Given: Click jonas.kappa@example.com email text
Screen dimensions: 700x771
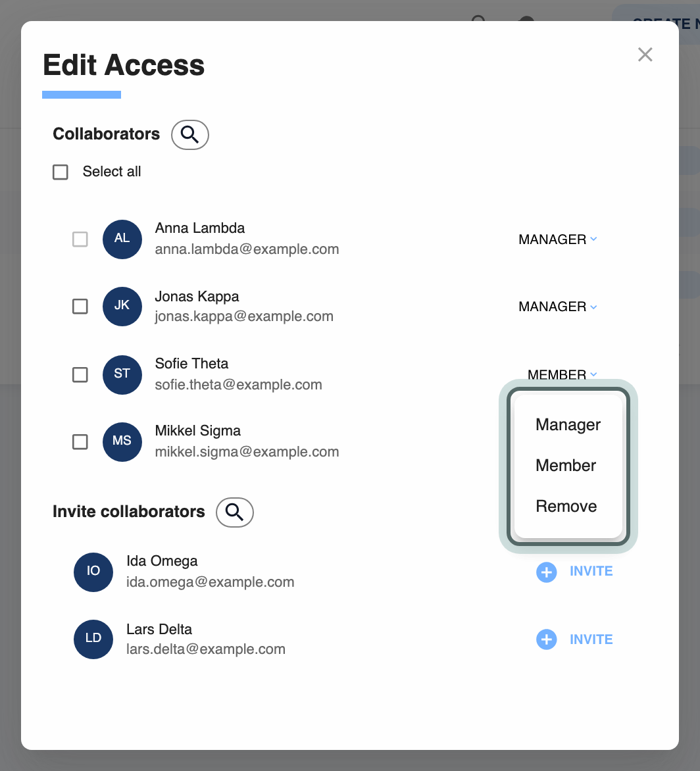Looking at the screenshot, I should (244, 316).
